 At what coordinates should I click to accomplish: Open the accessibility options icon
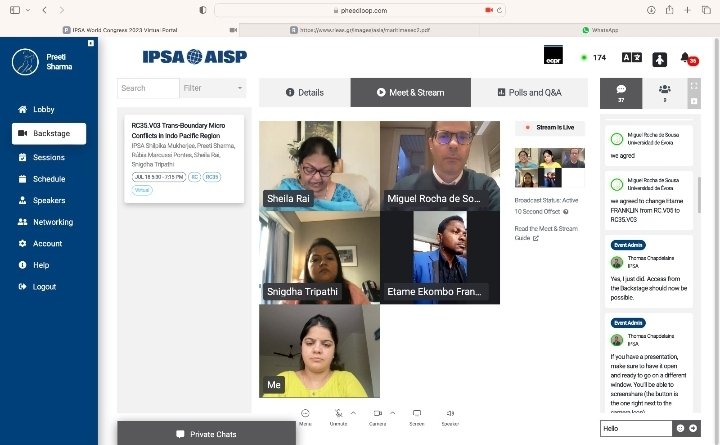[x=659, y=59]
